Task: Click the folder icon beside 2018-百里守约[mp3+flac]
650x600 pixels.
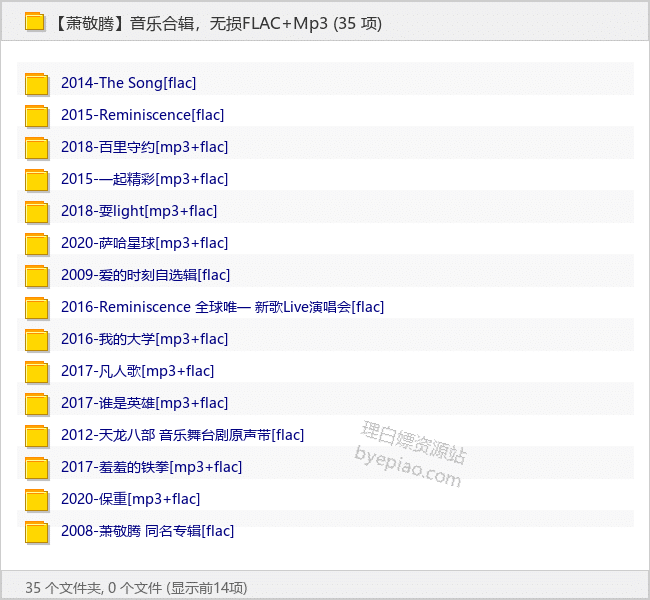Action: coord(37,148)
